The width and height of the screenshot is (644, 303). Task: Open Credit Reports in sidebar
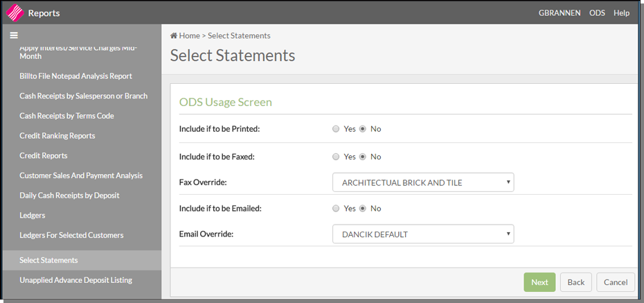coord(43,155)
